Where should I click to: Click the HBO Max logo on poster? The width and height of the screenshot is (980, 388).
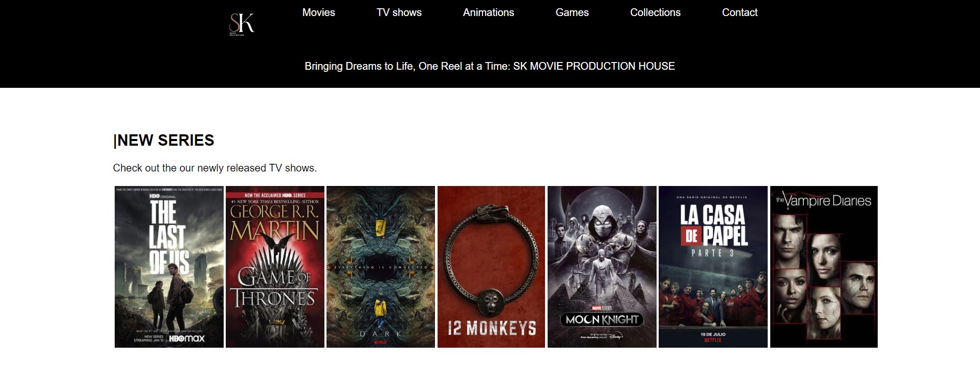[x=187, y=338]
